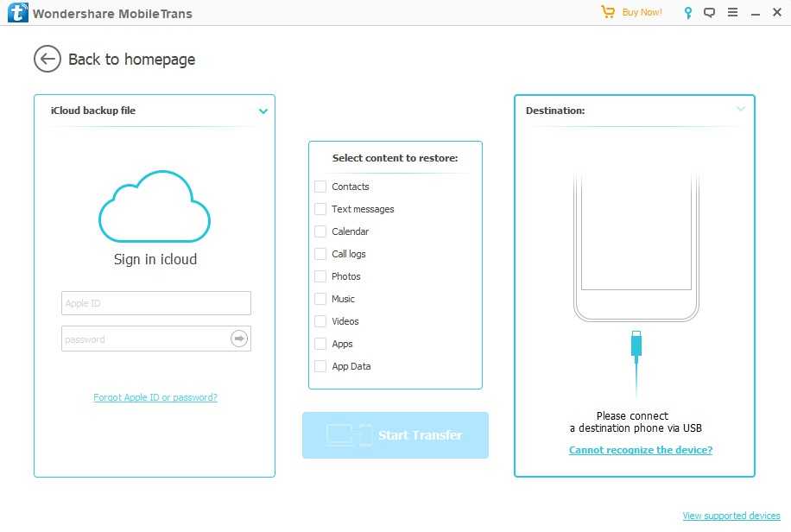Open View supported devices link
This screenshot has height=532, width=791.
pos(731,516)
